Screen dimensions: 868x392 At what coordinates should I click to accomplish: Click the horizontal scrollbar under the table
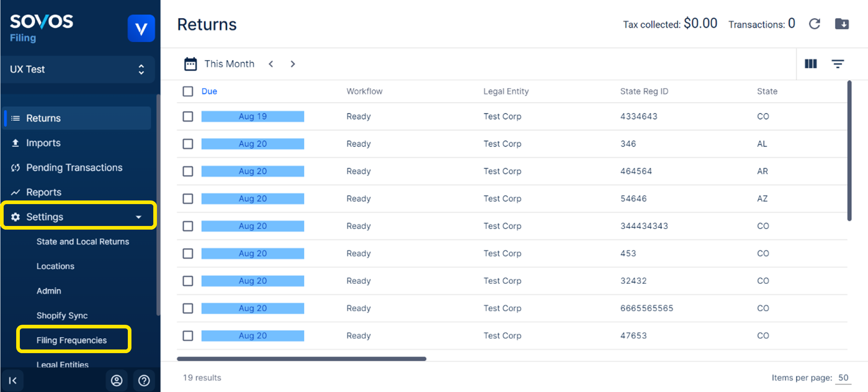[301, 359]
